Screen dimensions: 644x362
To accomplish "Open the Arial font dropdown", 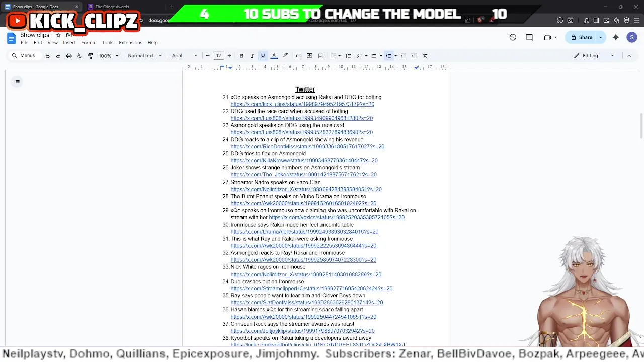I will 184,56.
